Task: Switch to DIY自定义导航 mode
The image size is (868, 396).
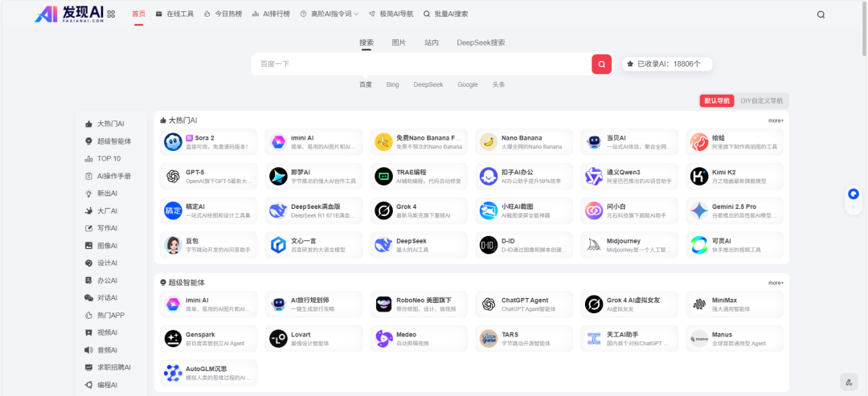Action: [x=762, y=100]
